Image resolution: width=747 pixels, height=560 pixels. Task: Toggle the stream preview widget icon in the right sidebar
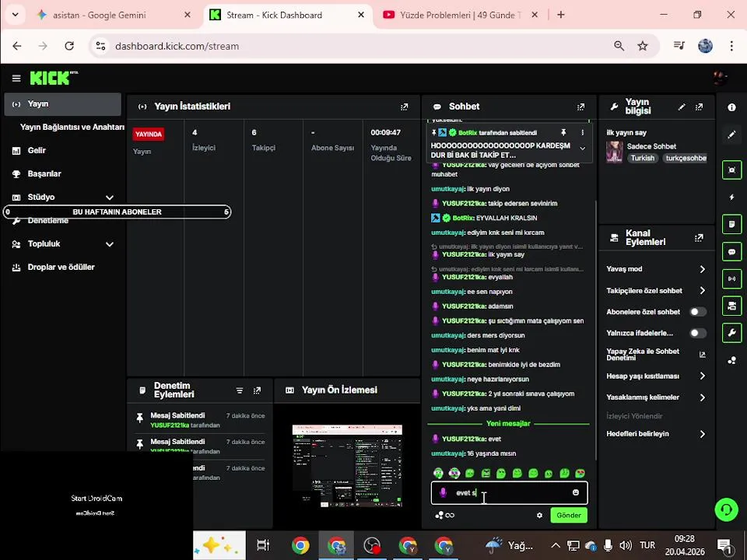click(x=731, y=170)
